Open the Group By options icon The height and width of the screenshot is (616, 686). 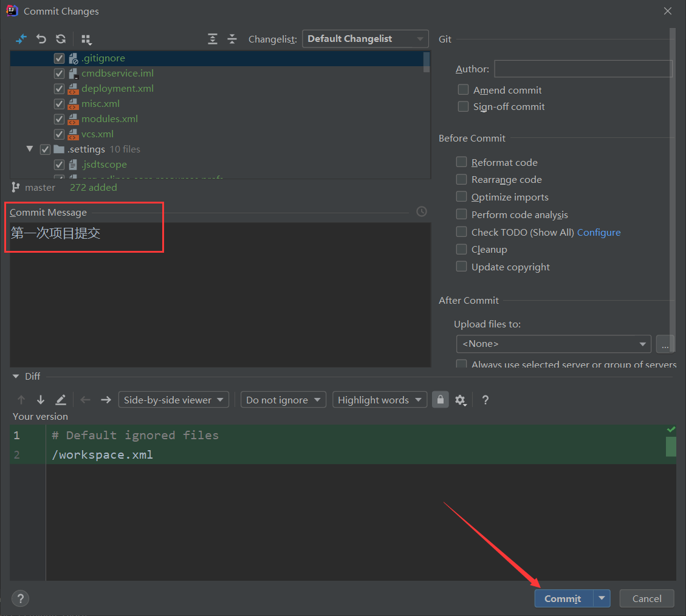click(86, 38)
